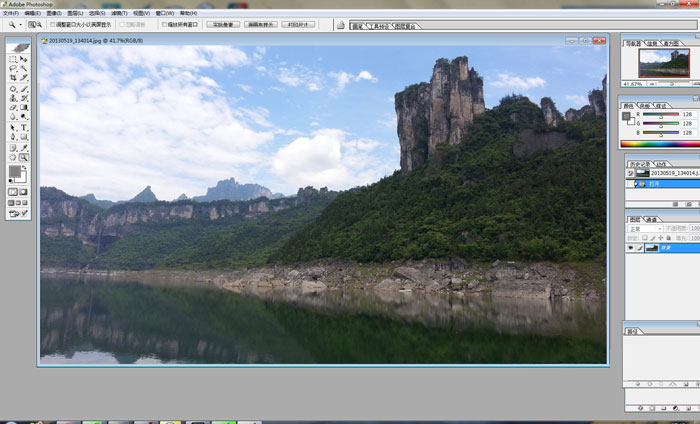Create new fill or adjustment layer

(x=675, y=408)
